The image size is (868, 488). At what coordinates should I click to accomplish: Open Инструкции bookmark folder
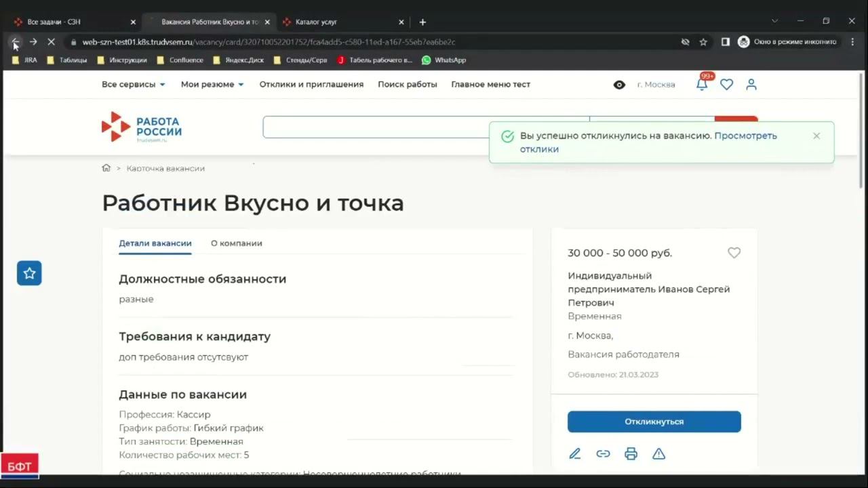click(122, 60)
